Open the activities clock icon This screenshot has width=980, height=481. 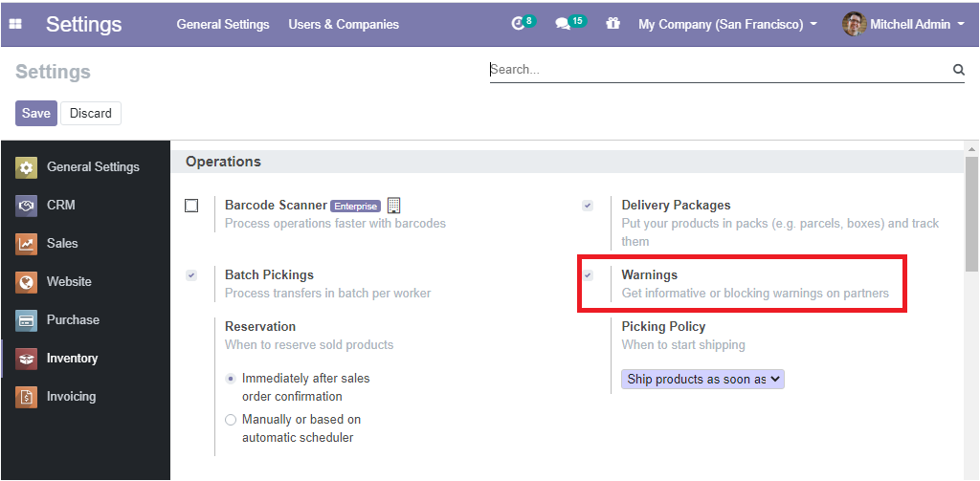coord(518,24)
